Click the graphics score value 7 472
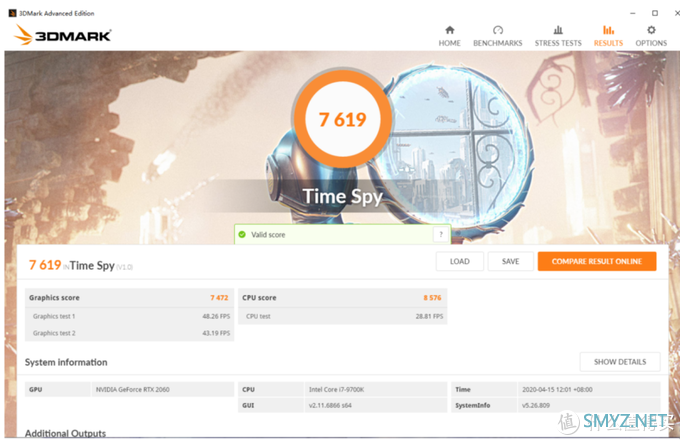The width and height of the screenshot is (680, 440). [x=219, y=298]
